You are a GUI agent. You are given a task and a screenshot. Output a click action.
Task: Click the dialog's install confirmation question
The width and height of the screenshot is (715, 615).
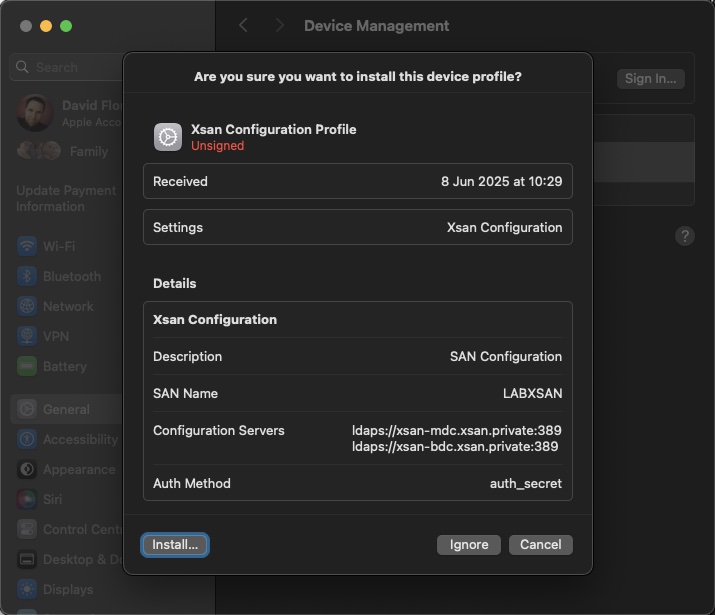(x=358, y=77)
